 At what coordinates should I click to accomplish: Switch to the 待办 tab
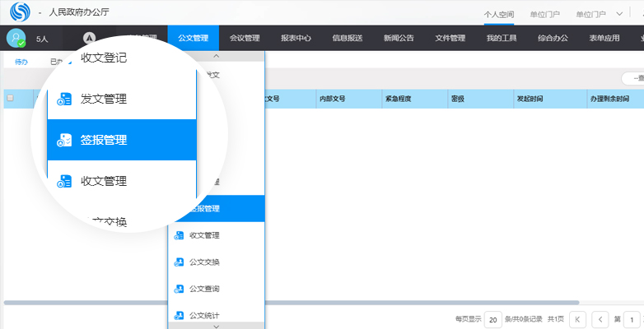coord(21,62)
